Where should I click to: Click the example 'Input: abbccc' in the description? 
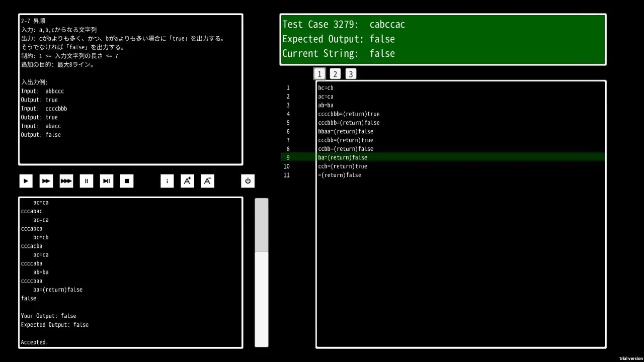(42, 91)
